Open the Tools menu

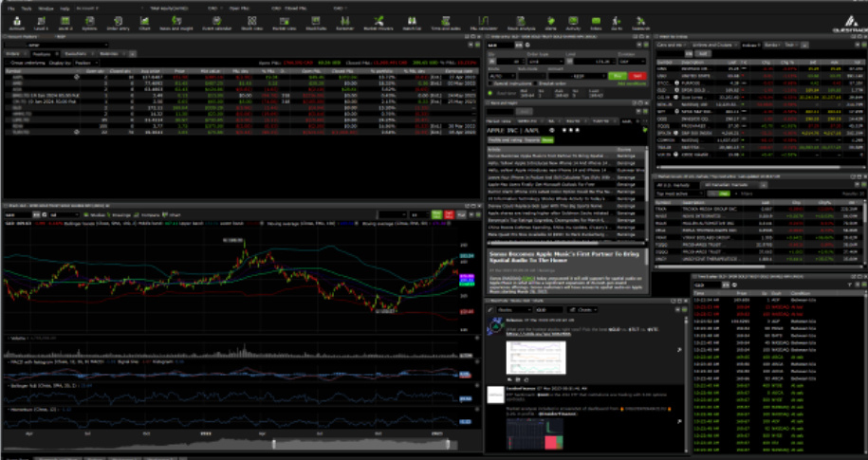coord(27,9)
